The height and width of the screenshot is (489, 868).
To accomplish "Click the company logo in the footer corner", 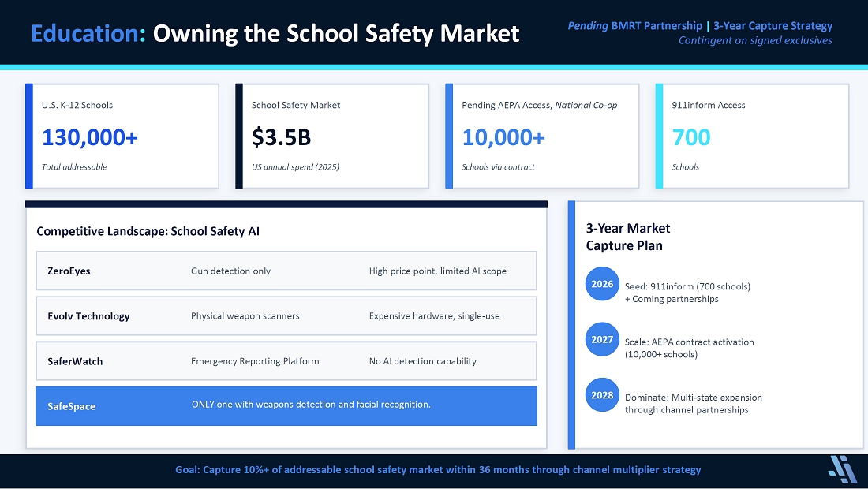I will 843,470.
